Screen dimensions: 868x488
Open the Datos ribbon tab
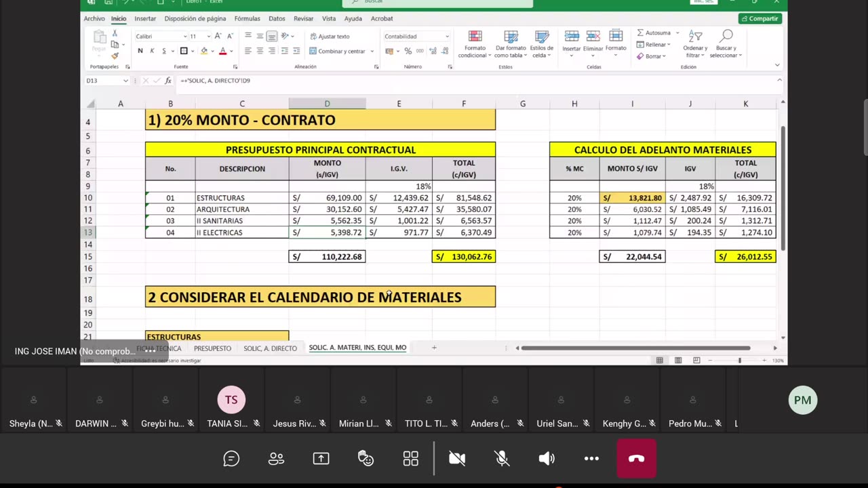coord(277,18)
